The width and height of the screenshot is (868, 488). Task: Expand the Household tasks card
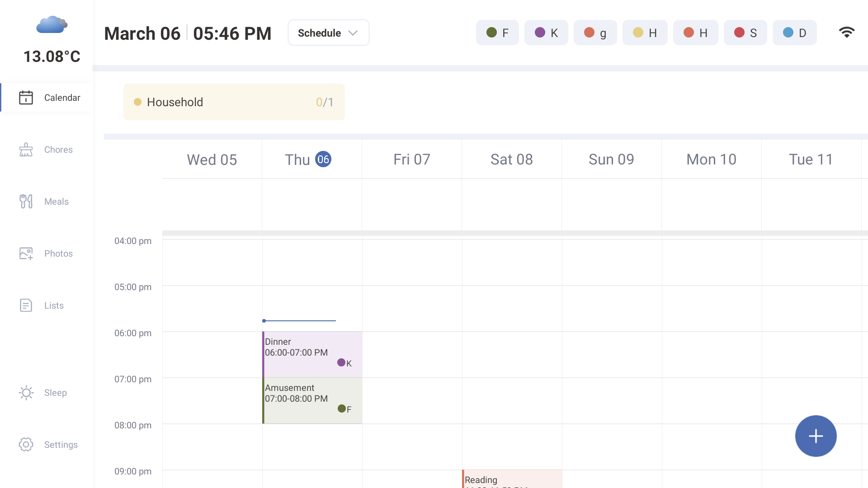point(234,102)
